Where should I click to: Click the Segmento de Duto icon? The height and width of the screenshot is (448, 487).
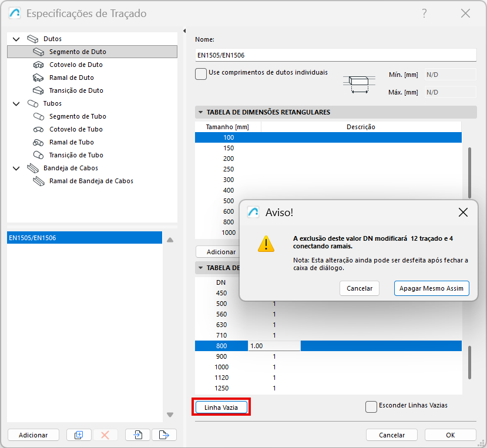pos(39,52)
